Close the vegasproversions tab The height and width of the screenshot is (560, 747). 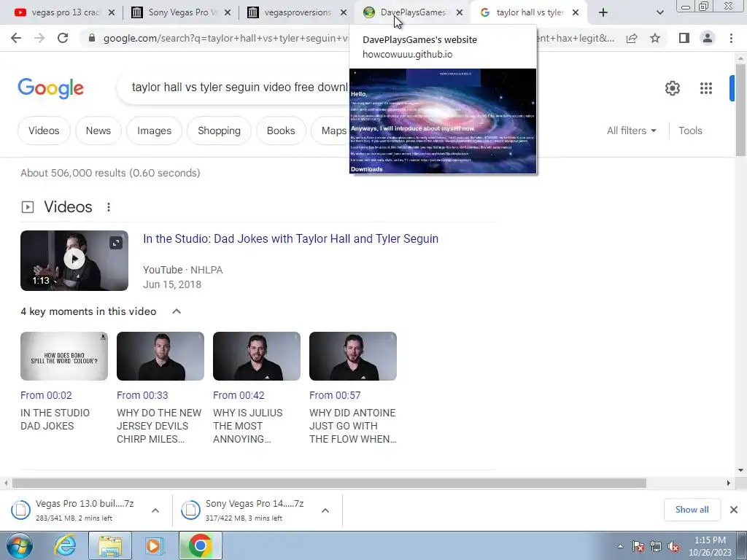[x=344, y=12]
